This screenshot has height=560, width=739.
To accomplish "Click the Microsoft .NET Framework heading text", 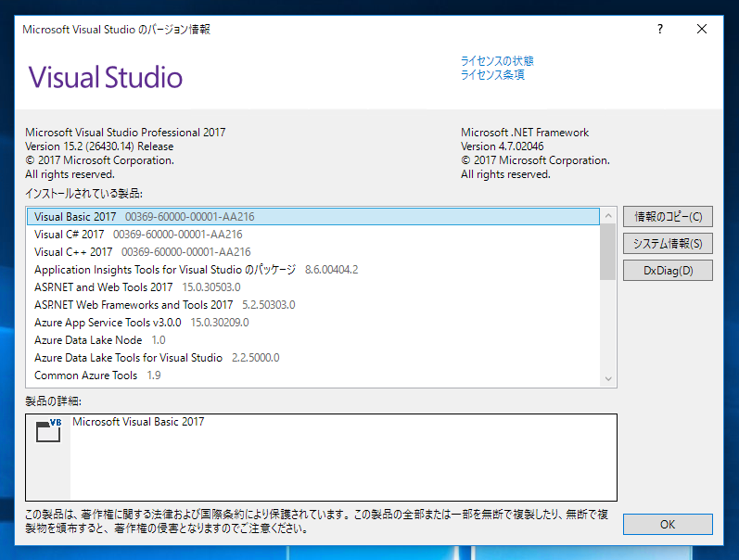I will pos(525,133).
